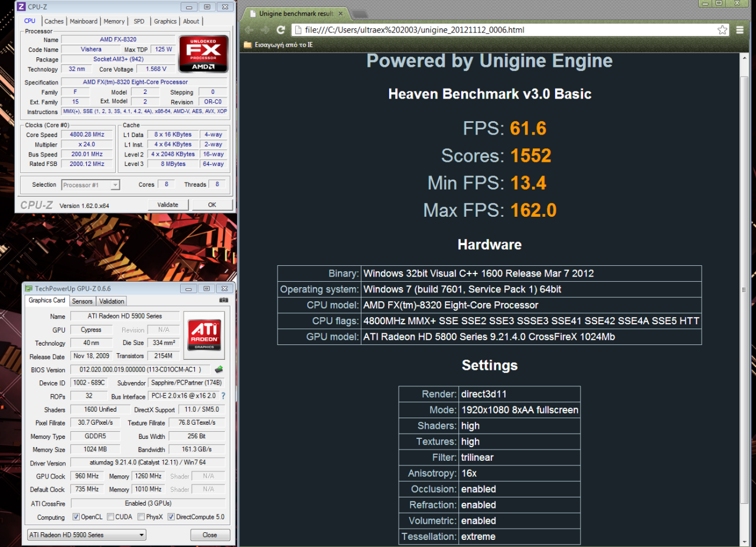This screenshot has width=756, height=547.
Task: Click the Tessellation setting value extreme
Action: point(478,536)
